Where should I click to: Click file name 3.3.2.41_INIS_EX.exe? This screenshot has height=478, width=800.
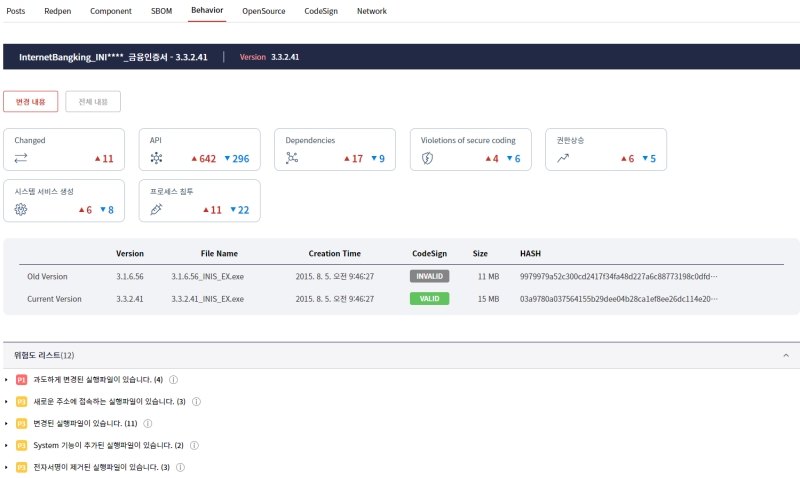pos(208,299)
